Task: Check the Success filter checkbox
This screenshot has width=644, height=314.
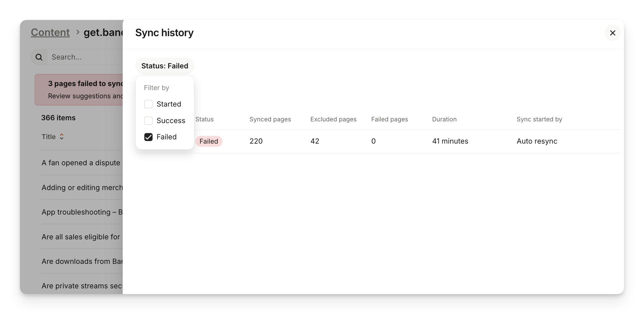Action: click(x=148, y=121)
